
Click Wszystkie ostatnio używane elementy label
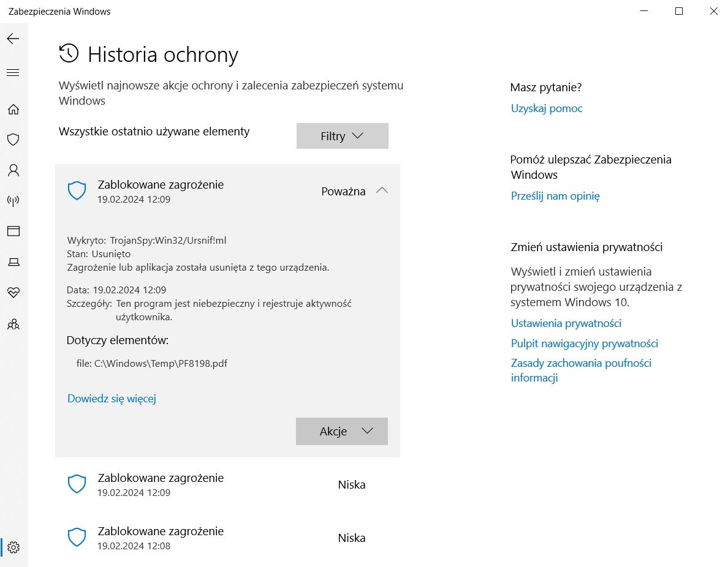(154, 132)
